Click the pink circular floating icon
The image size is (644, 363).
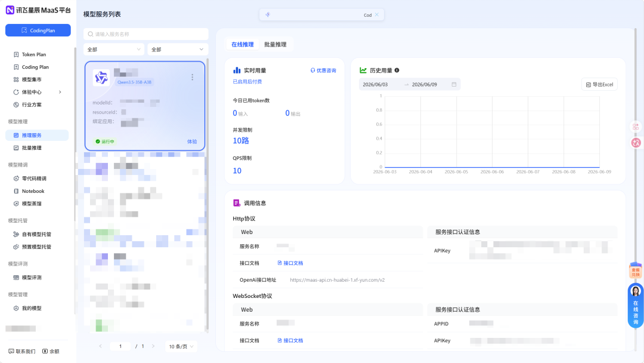point(636,143)
